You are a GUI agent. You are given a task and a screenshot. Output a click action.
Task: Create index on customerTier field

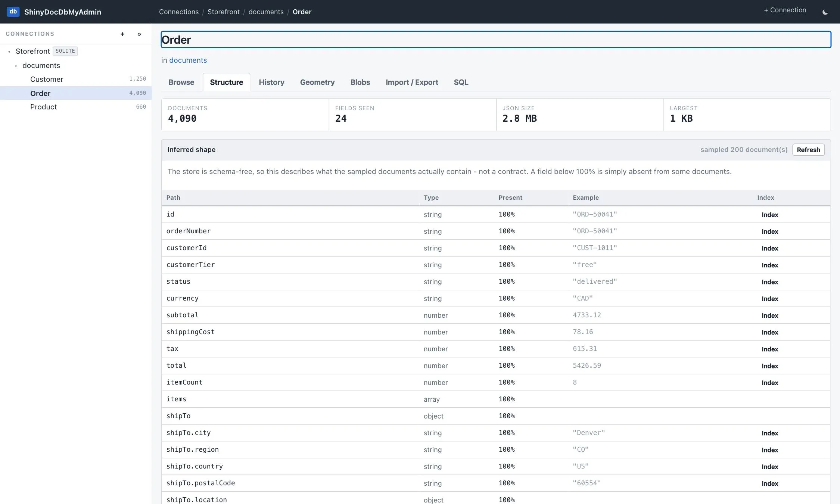770,265
